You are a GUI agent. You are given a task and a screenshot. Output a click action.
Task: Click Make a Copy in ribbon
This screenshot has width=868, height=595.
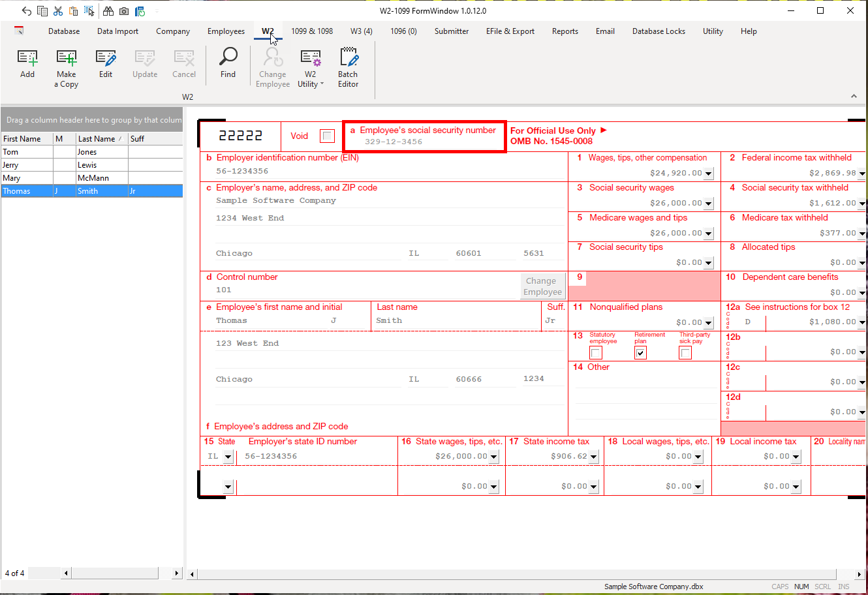tap(67, 68)
